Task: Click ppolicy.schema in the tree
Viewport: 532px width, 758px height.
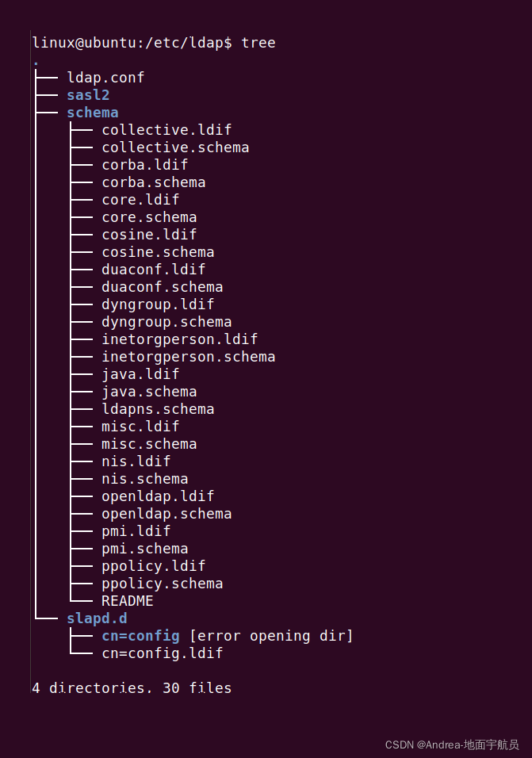Action: [162, 584]
